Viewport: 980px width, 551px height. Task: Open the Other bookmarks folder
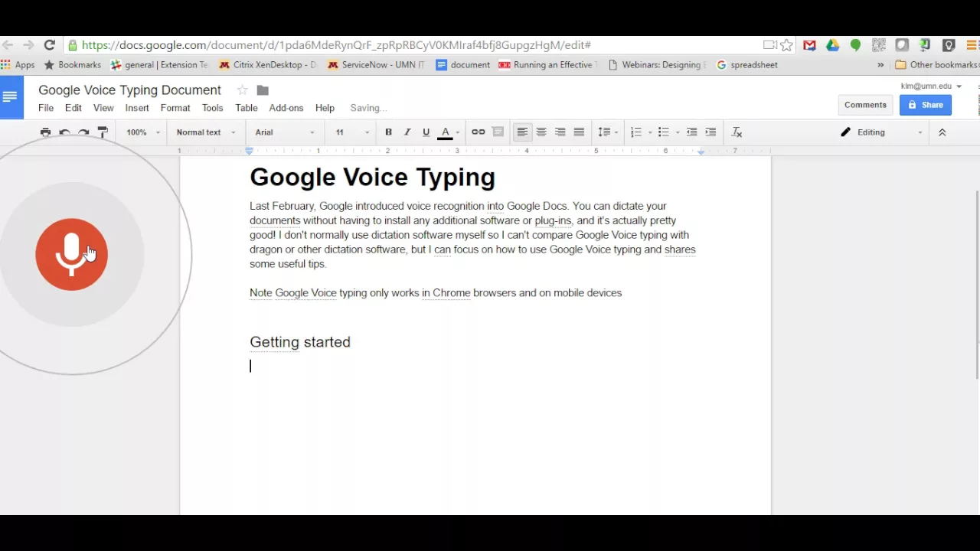pyautogui.click(x=937, y=65)
